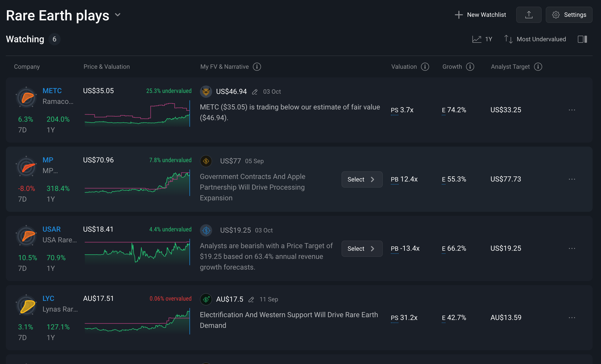Click New Watchlist button
Screen dimensions: 601x364
coord(480,15)
